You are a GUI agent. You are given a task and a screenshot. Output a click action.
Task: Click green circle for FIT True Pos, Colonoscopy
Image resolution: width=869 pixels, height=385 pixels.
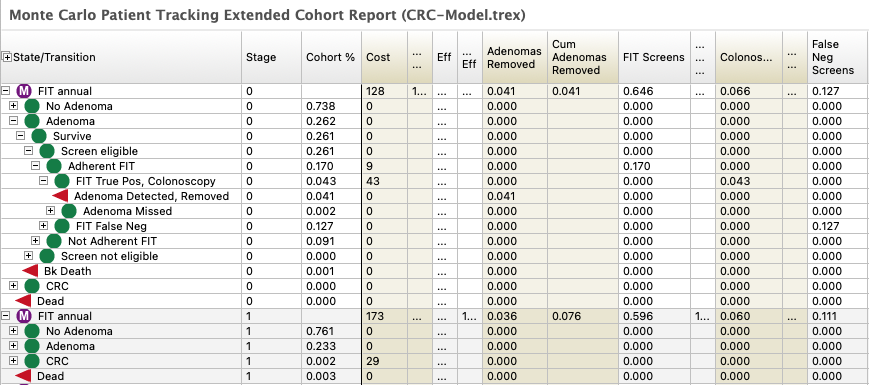pyautogui.click(x=62, y=181)
